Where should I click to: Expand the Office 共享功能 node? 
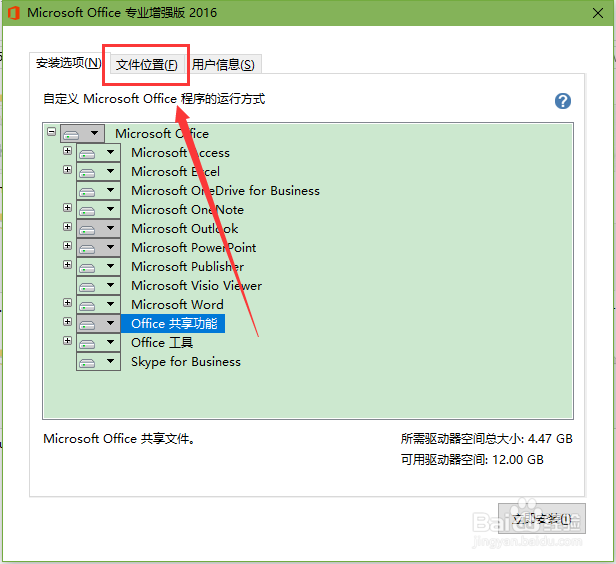point(68,322)
